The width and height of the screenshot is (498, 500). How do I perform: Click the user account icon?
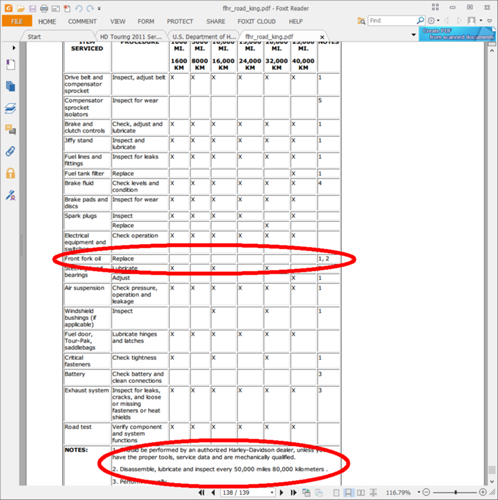(471, 21)
